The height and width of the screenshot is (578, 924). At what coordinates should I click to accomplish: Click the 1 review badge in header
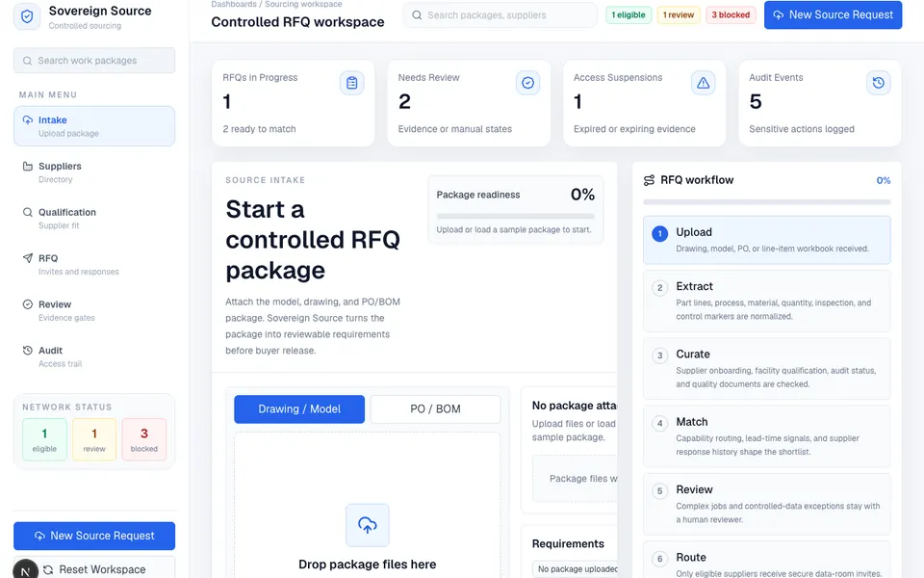[679, 14]
